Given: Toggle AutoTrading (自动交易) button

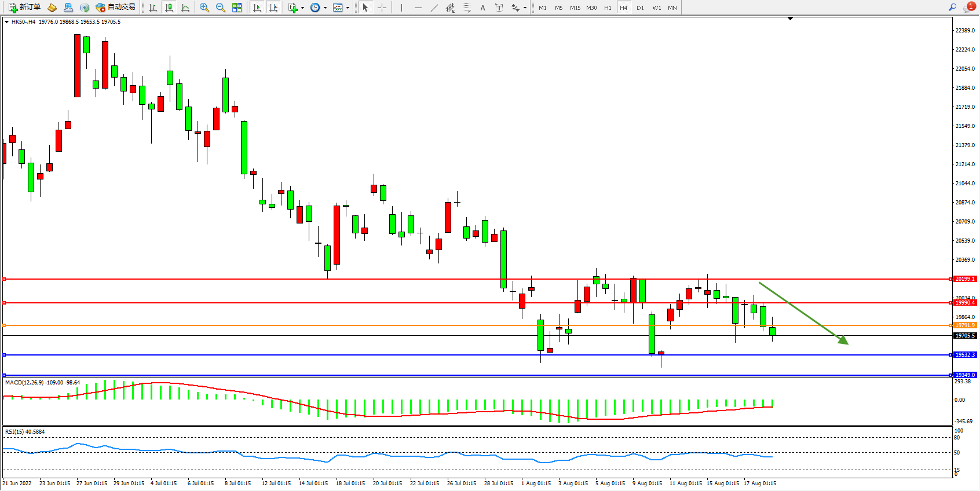Looking at the screenshot, I should point(115,8).
